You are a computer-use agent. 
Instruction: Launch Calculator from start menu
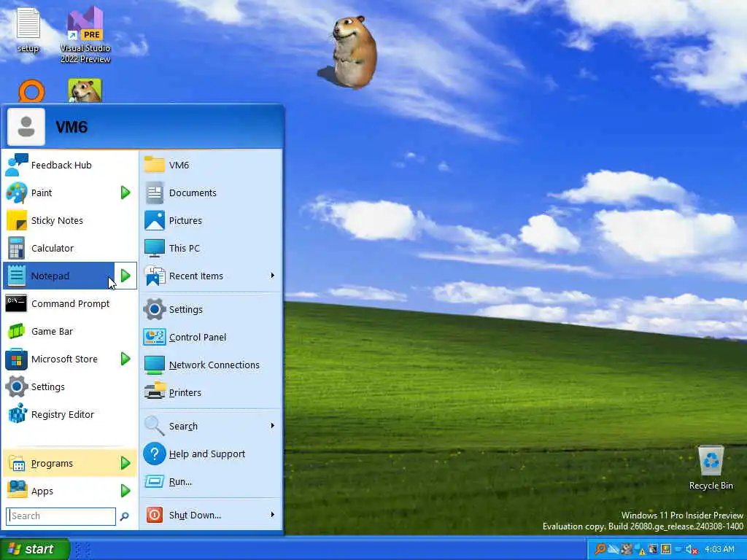(x=69, y=248)
